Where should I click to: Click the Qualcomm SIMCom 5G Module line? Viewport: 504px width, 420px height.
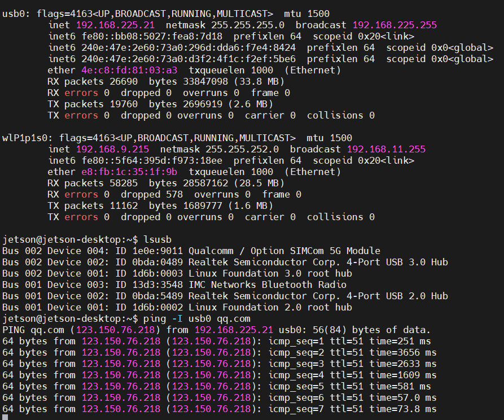pyautogui.click(x=191, y=251)
